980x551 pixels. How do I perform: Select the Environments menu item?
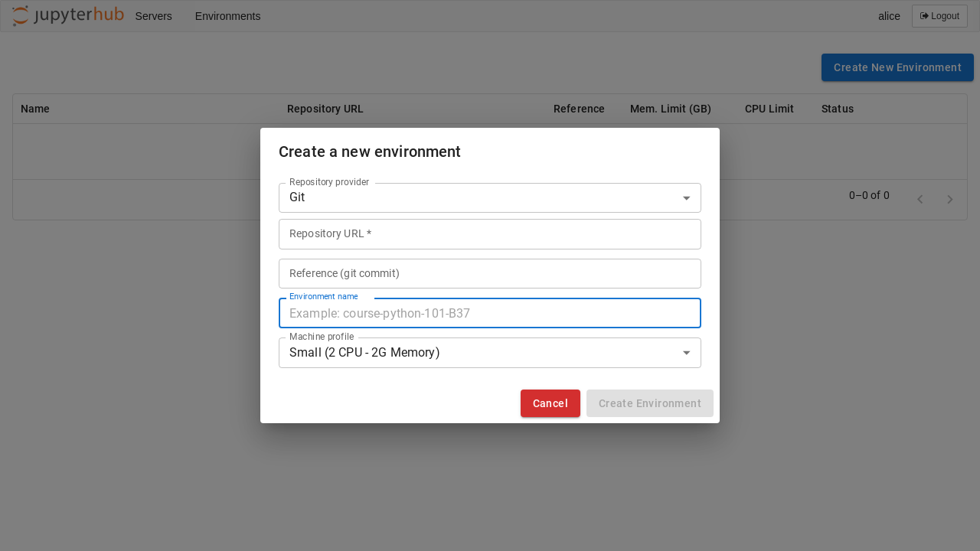tap(227, 16)
